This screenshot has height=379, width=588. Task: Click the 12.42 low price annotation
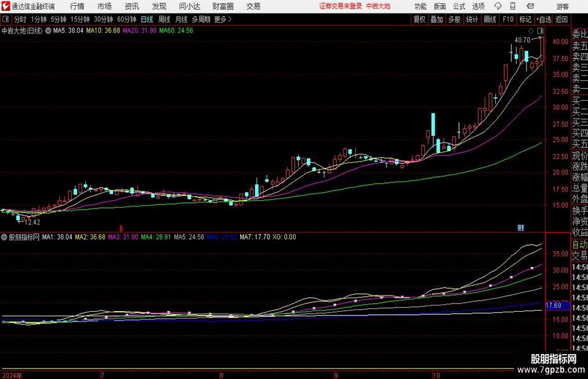coord(32,222)
